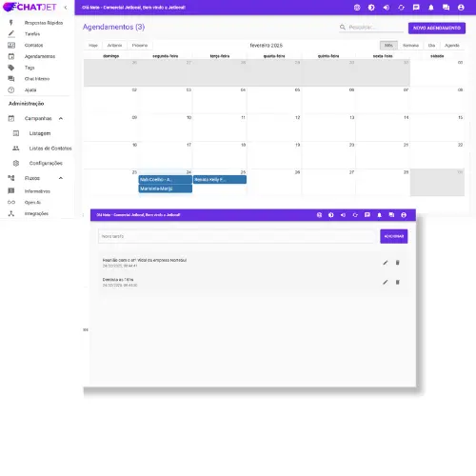This screenshot has width=476, height=476.
Task: Click the NOVO AGENDAMENTO button
Action: pos(437,28)
